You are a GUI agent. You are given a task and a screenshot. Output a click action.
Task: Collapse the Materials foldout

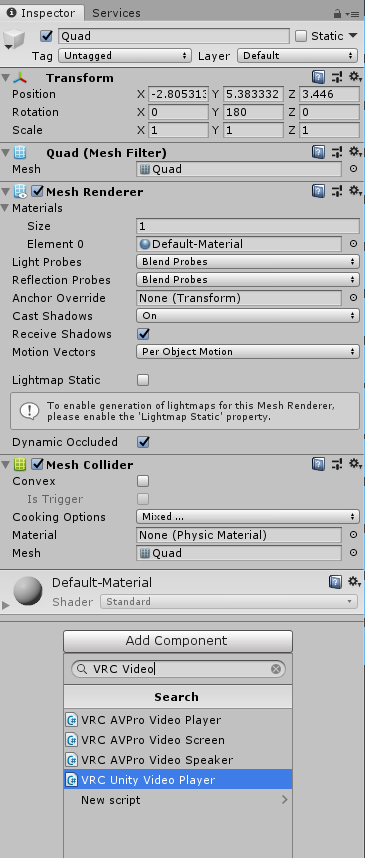coord(5,208)
